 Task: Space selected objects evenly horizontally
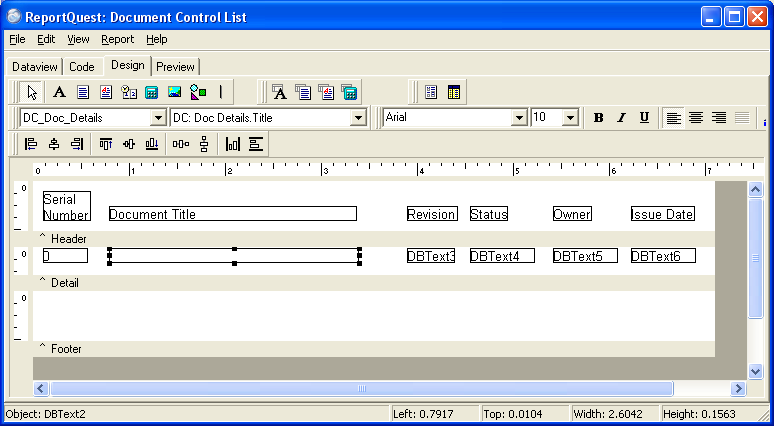[181, 144]
